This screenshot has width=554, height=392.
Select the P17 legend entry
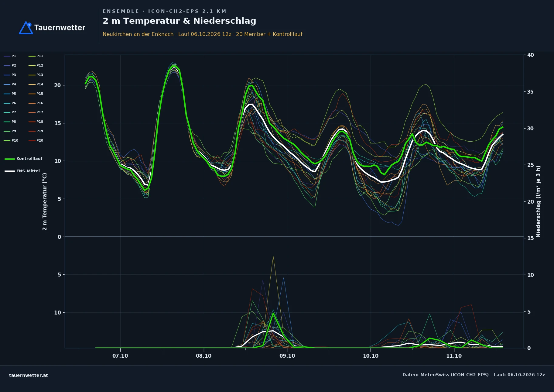tap(36, 112)
